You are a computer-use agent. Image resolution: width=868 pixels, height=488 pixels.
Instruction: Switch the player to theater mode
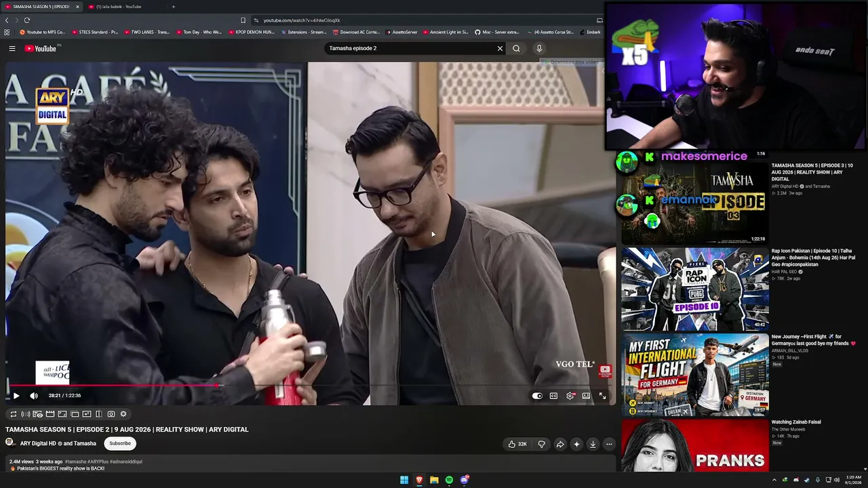(x=586, y=396)
